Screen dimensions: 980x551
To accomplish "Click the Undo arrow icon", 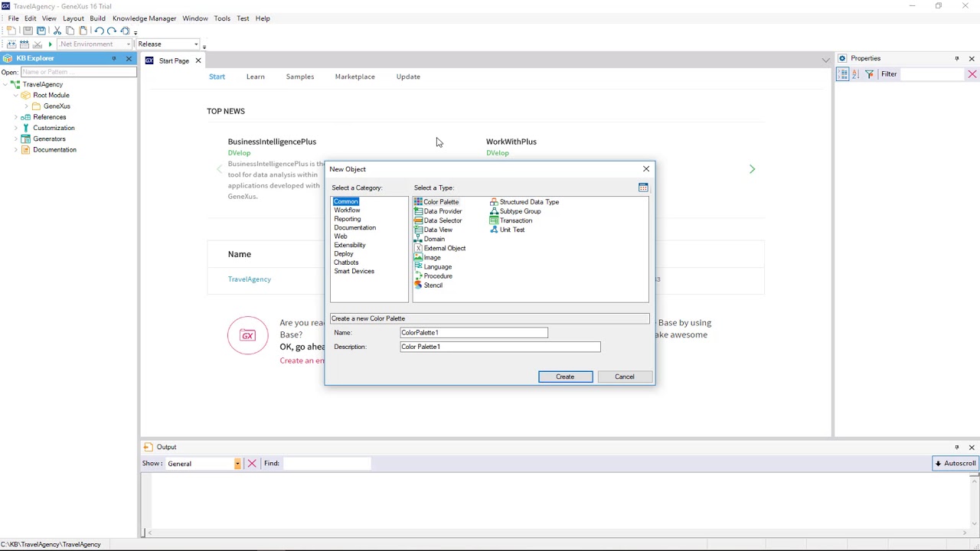I will coord(99,31).
